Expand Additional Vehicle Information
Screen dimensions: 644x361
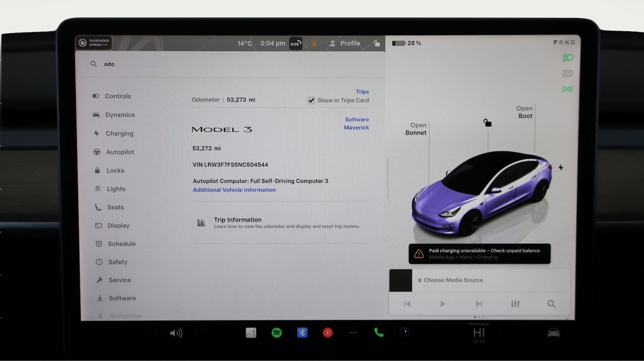click(x=234, y=190)
